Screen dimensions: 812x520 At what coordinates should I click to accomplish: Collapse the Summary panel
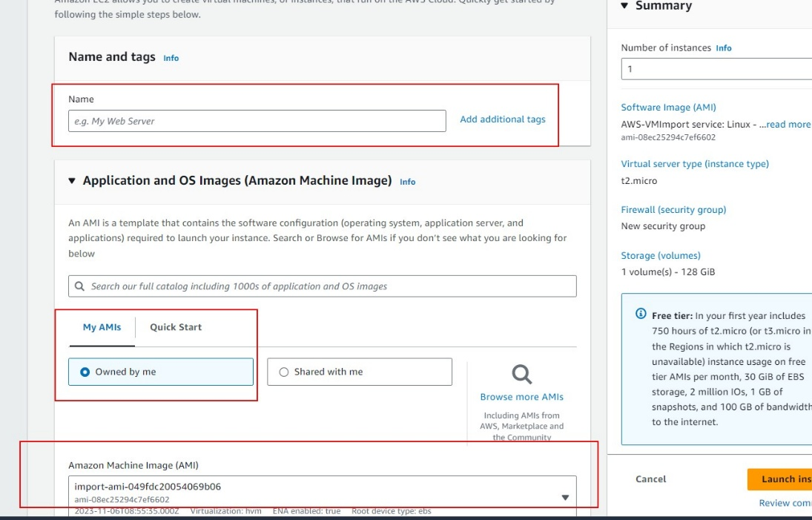tap(624, 6)
